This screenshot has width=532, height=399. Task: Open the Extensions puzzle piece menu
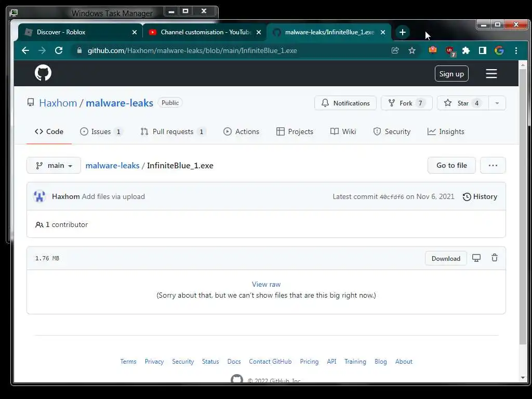[466, 50]
